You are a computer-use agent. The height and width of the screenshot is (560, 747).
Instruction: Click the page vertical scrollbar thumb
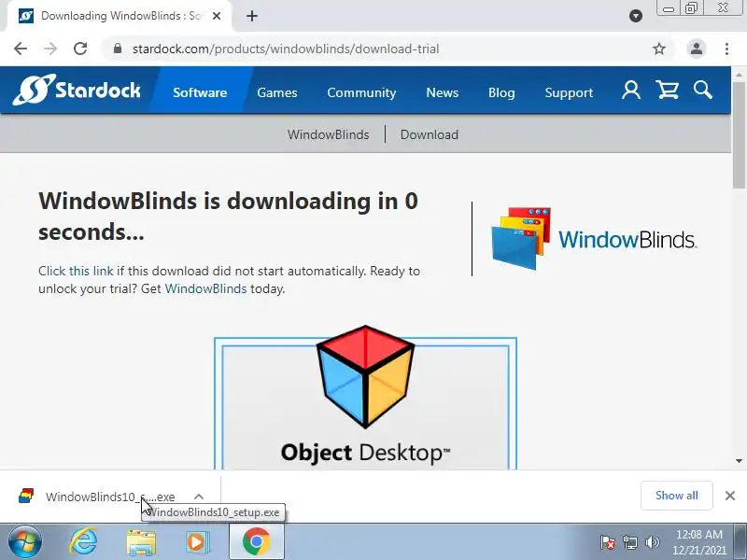coord(739,135)
